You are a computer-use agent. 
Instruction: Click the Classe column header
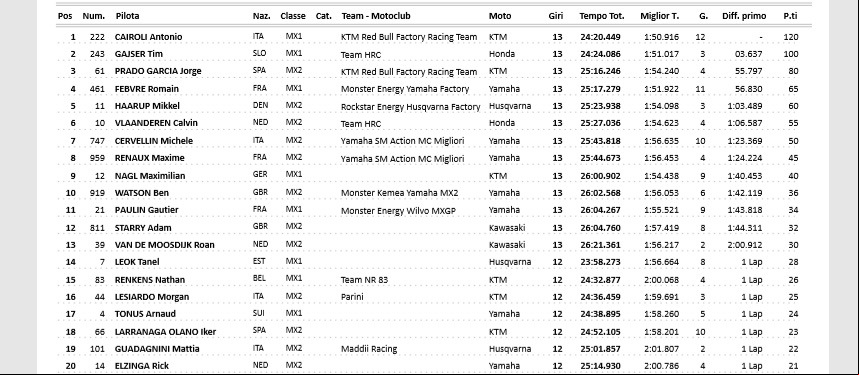point(293,16)
